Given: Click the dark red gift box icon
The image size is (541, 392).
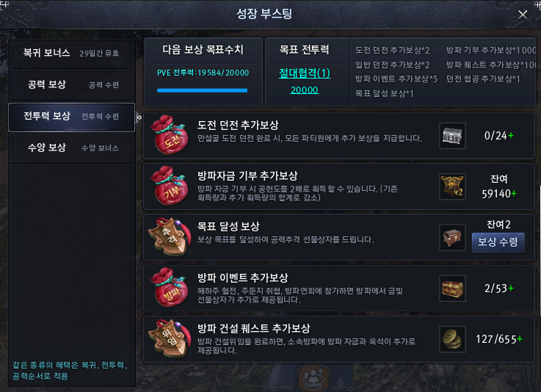Looking at the screenshot, I should pyautogui.click(x=452, y=237).
